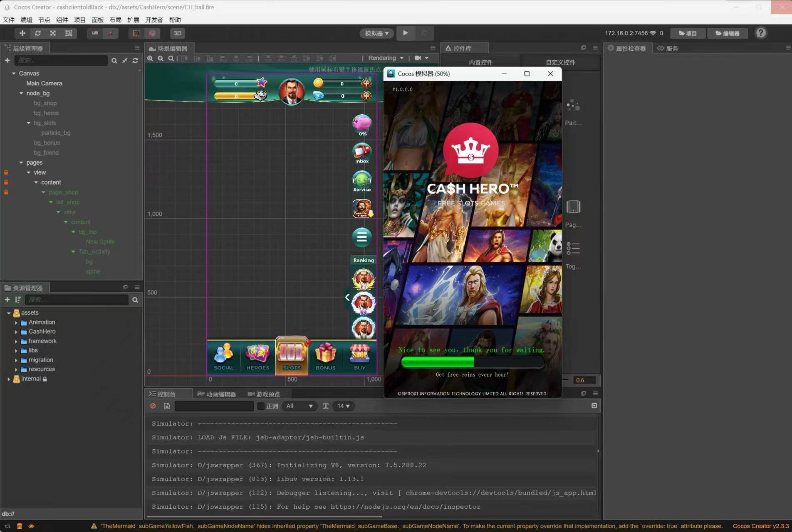Click the console horizontal scrollbar
This screenshot has height=532, width=792.
[x=265, y=517]
